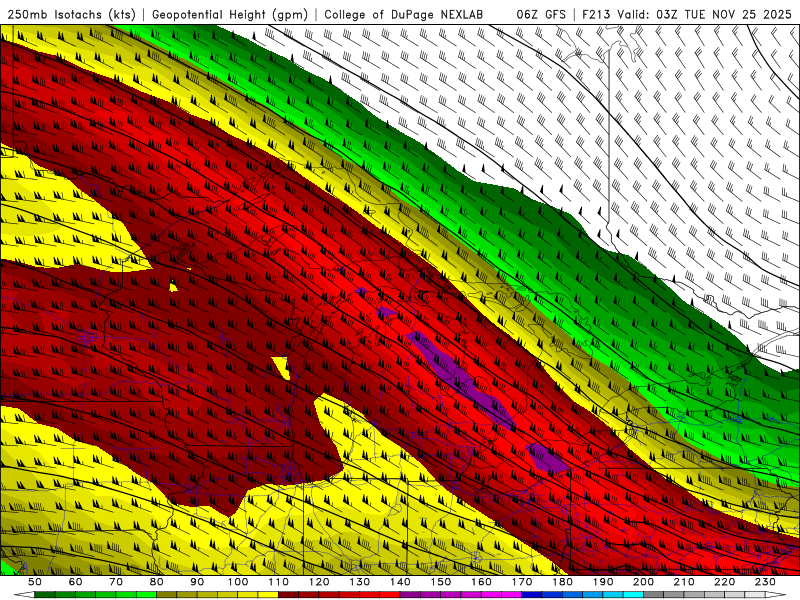
Task: Click the legend value 100
Action: click(x=238, y=582)
